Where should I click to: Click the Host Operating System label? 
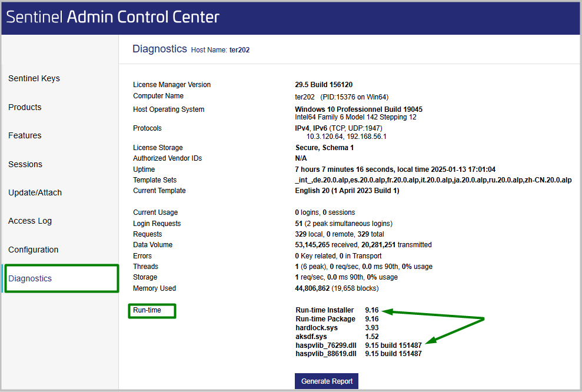pyautogui.click(x=169, y=109)
